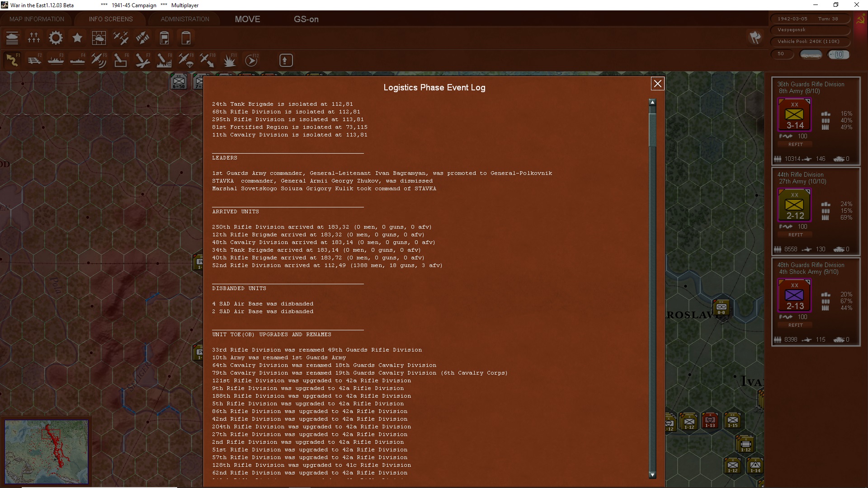Viewport: 868px width, 488px height.
Task: Switch to the ADMINISTRATION tab
Action: click(x=185, y=19)
